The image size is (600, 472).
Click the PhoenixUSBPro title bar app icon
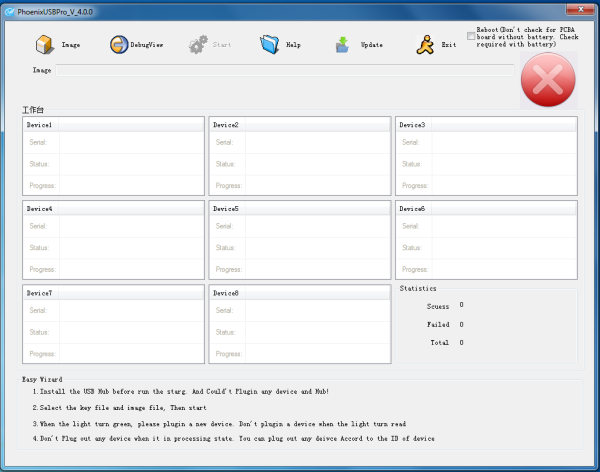pyautogui.click(x=10, y=12)
